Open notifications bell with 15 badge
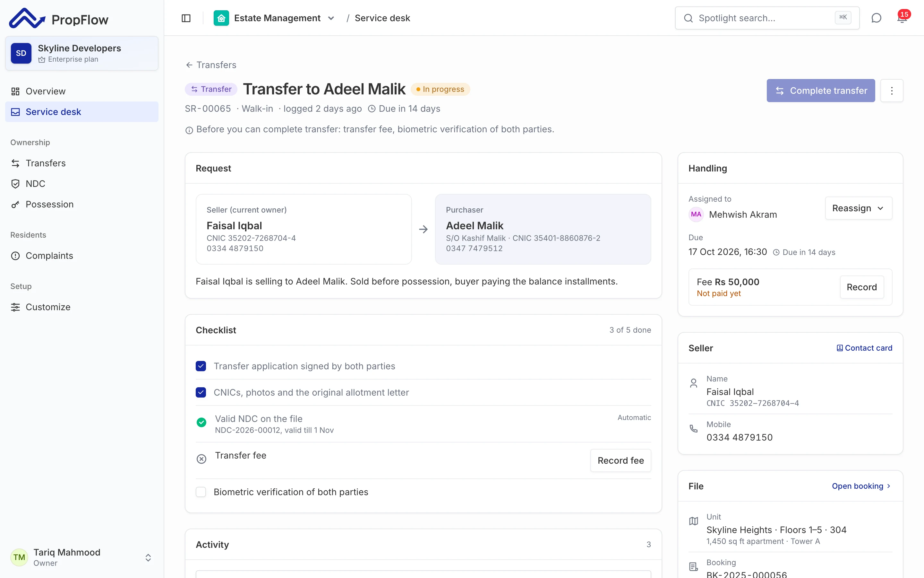The width and height of the screenshot is (924, 578). point(903,18)
